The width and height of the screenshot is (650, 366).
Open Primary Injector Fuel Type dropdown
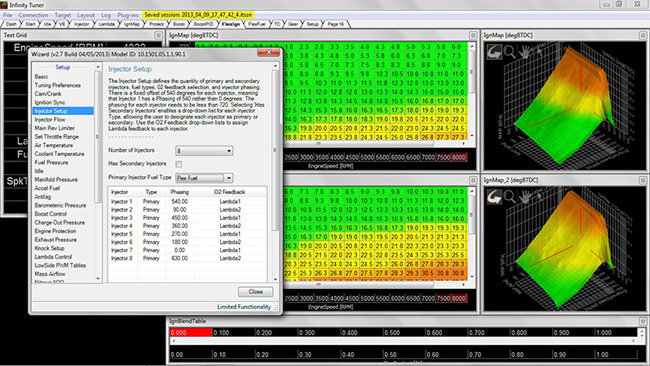pyautogui.click(x=204, y=178)
